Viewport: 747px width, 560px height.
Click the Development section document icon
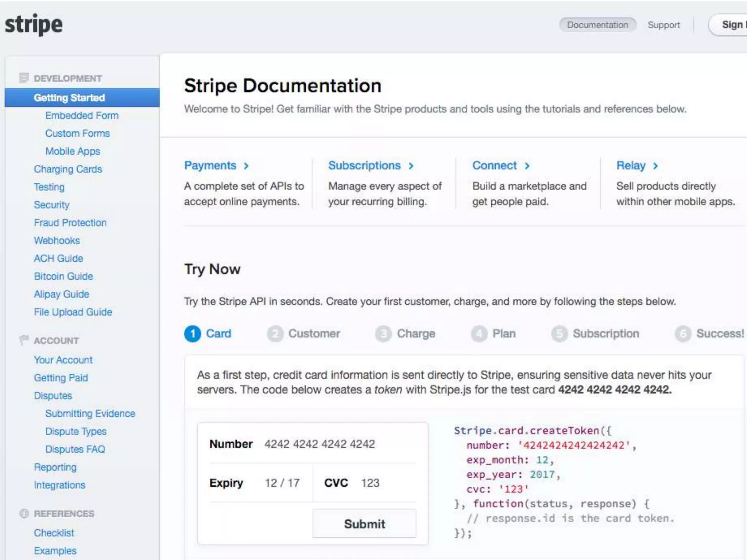coord(24,78)
